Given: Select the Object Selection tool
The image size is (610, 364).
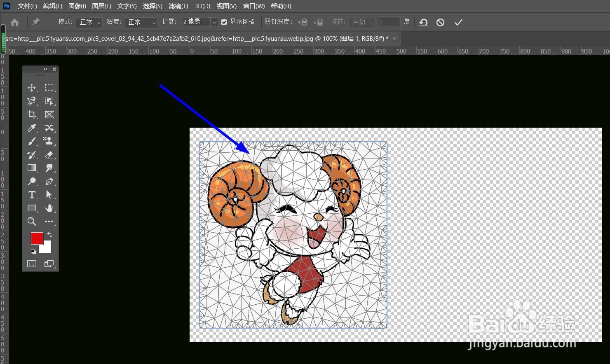Looking at the screenshot, I should [49, 101].
